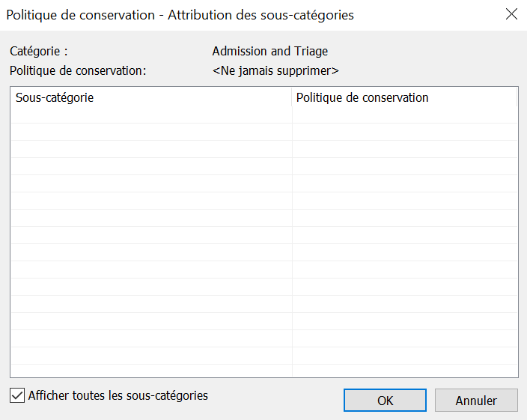Click the "Catégorie :" label

tap(39, 52)
